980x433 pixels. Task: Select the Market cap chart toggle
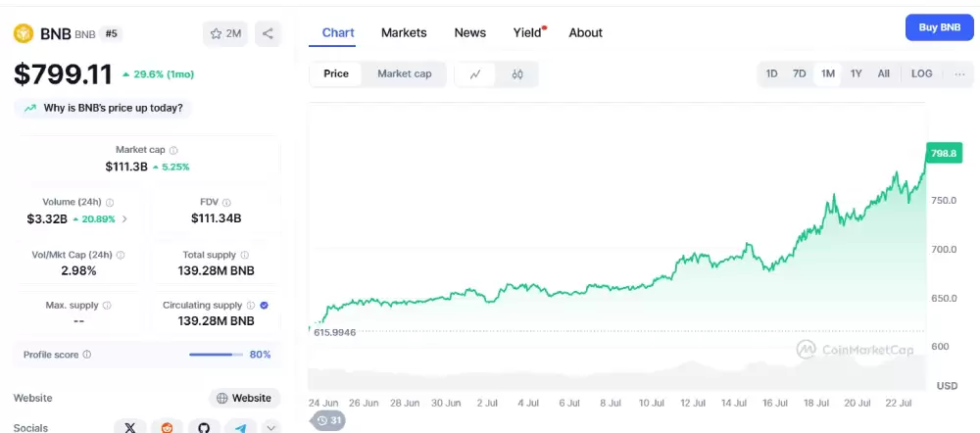pyautogui.click(x=404, y=73)
